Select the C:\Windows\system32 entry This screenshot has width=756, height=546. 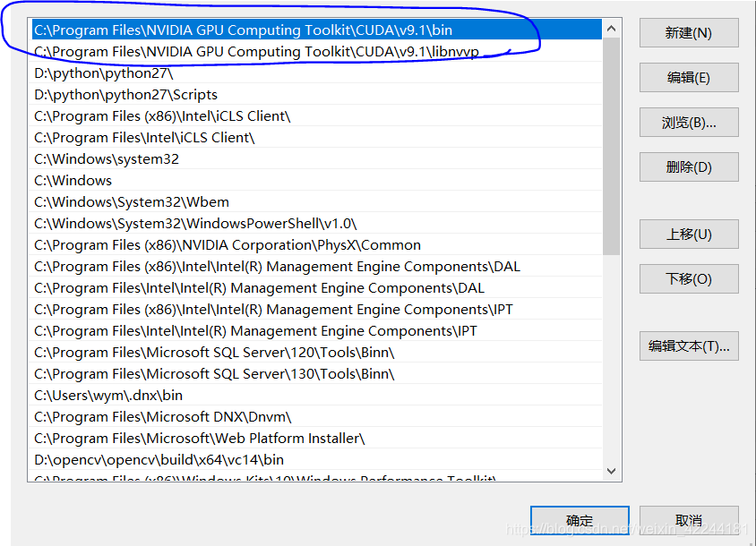coord(317,158)
